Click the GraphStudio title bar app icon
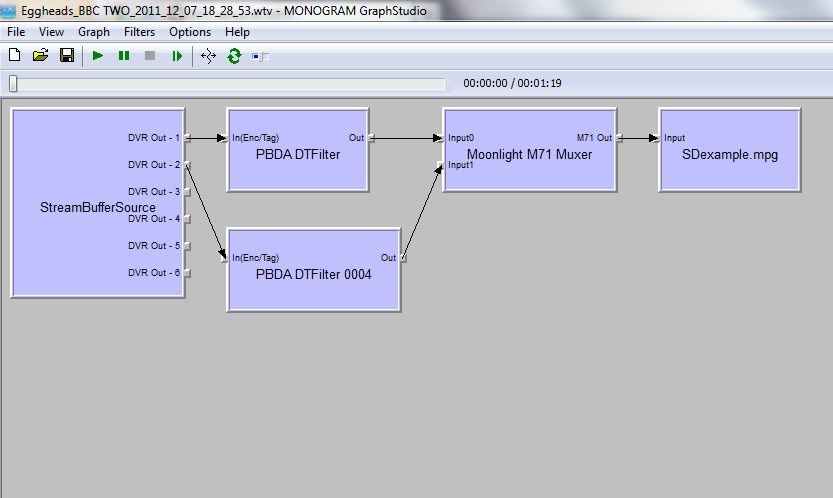Image resolution: width=833 pixels, height=498 pixels. coord(8,11)
